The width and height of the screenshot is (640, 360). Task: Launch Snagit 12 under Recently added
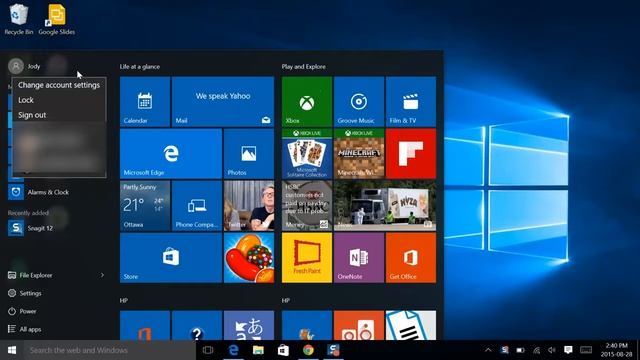pyautogui.click(x=56, y=228)
